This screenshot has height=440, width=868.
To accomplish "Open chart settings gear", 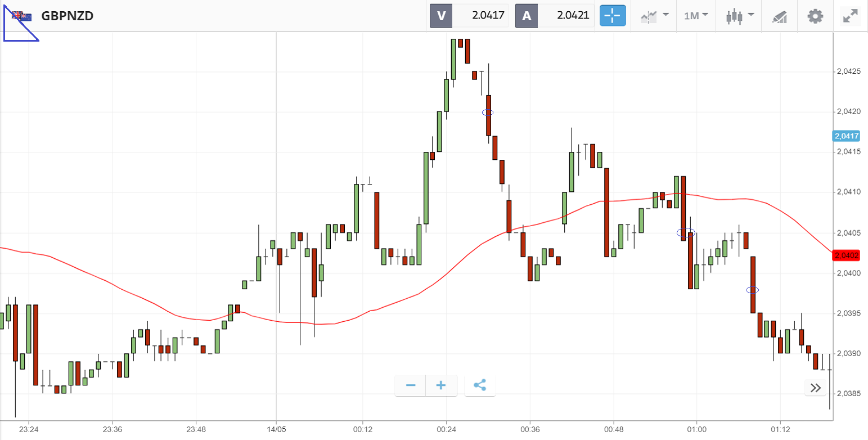I will point(815,16).
